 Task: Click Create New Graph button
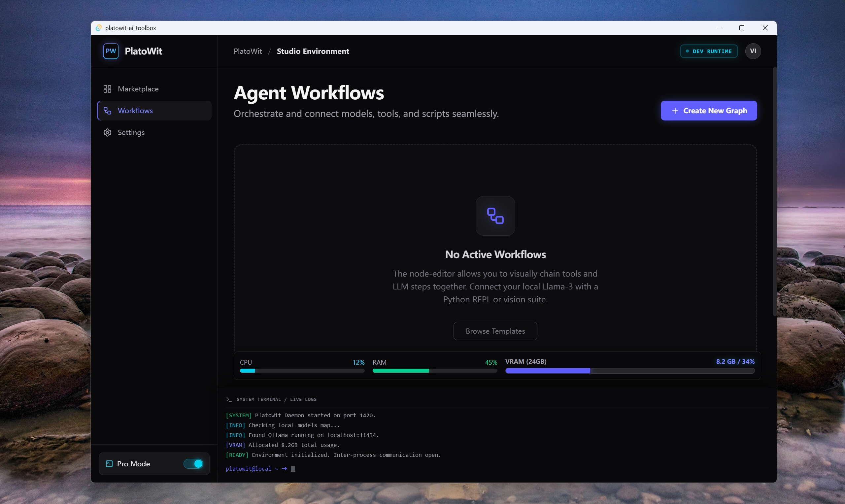(708, 111)
